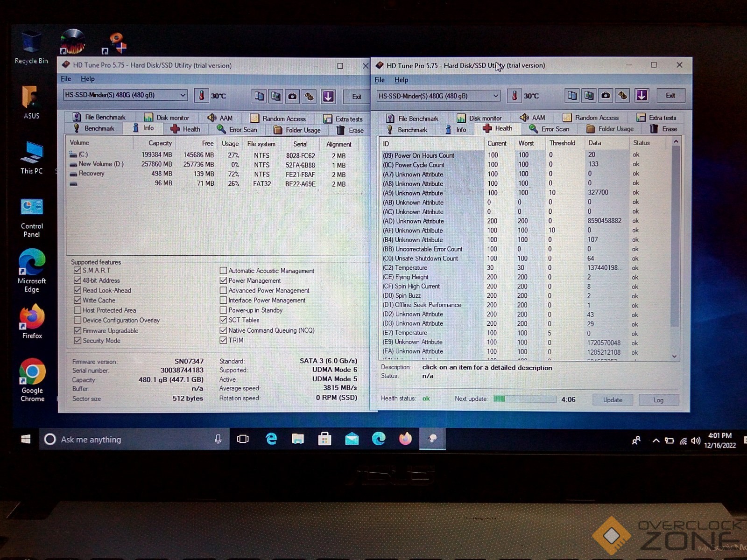
Task: Click the Log button in Health tab
Action: click(x=658, y=400)
